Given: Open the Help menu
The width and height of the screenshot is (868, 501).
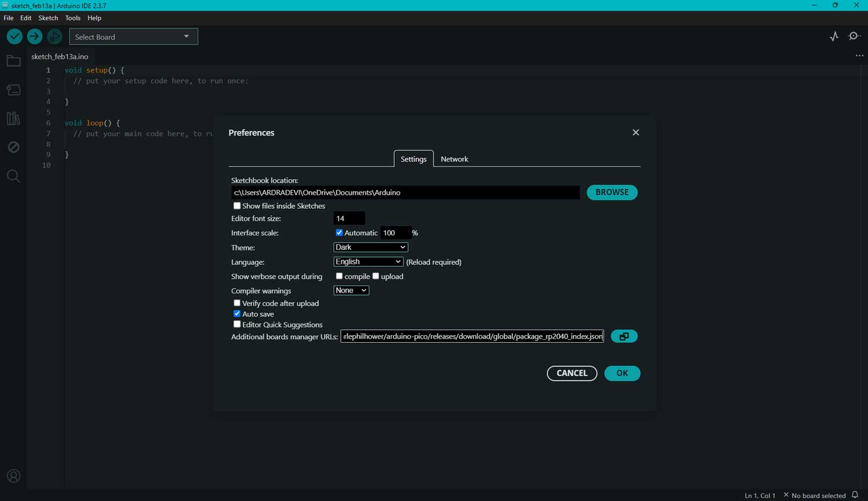Looking at the screenshot, I should (x=94, y=18).
